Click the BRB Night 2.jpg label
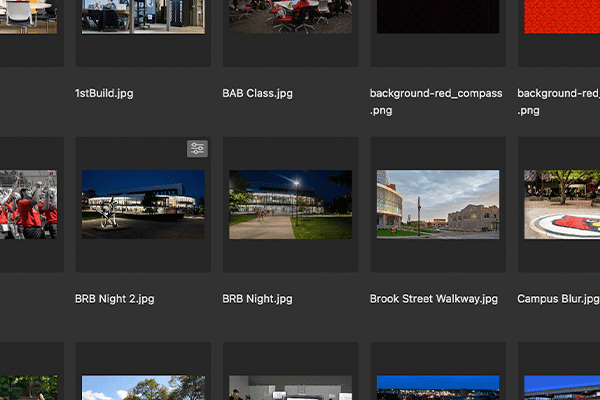 (115, 299)
